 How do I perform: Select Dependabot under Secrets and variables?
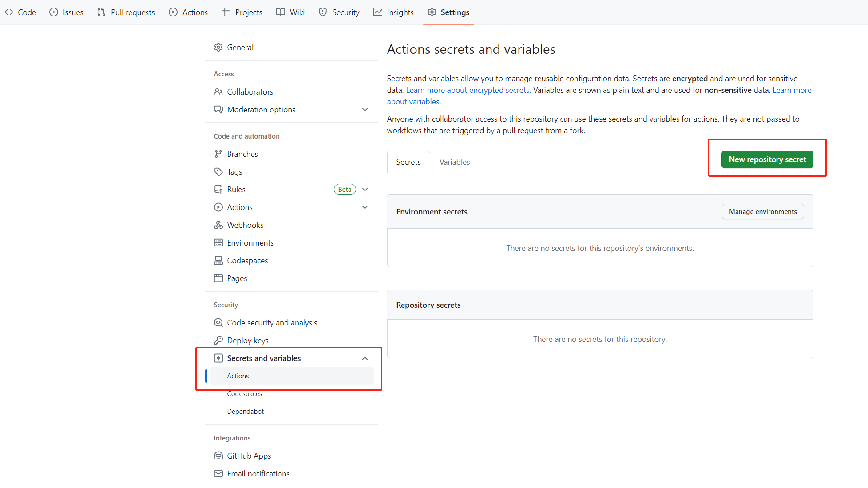[245, 412]
